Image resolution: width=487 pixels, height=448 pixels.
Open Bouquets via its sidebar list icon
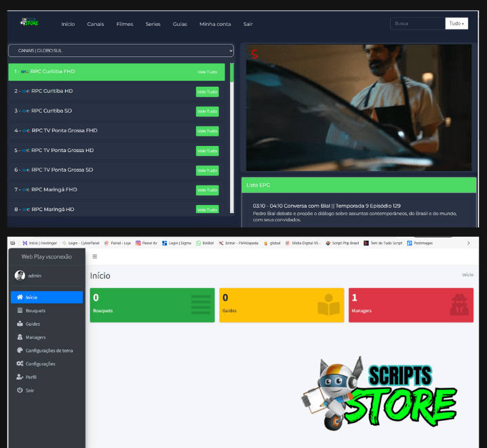click(20, 310)
